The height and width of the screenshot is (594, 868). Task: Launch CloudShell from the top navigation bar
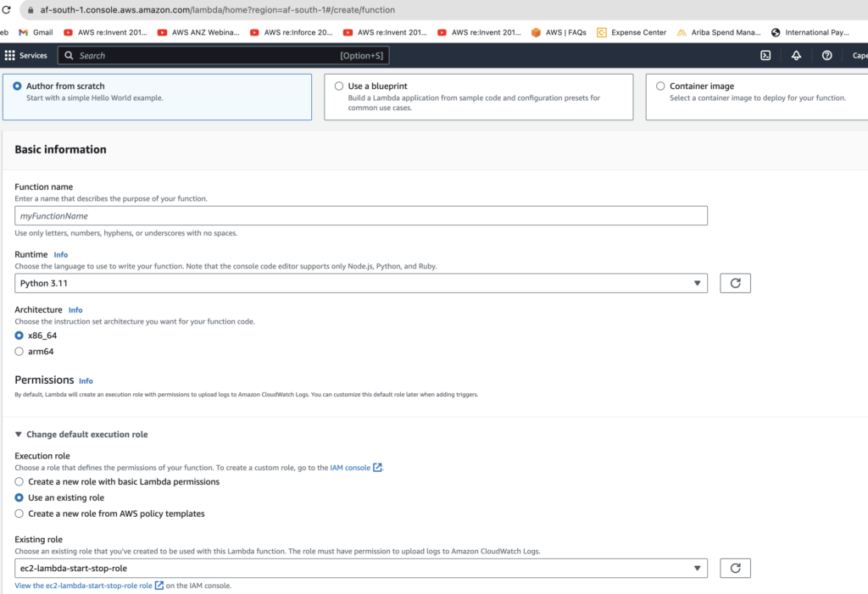pos(765,55)
